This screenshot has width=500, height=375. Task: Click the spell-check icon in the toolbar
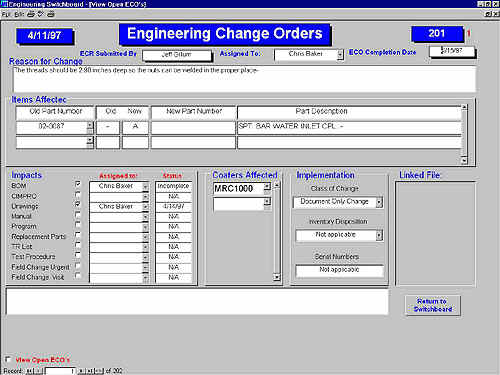pos(41,14)
